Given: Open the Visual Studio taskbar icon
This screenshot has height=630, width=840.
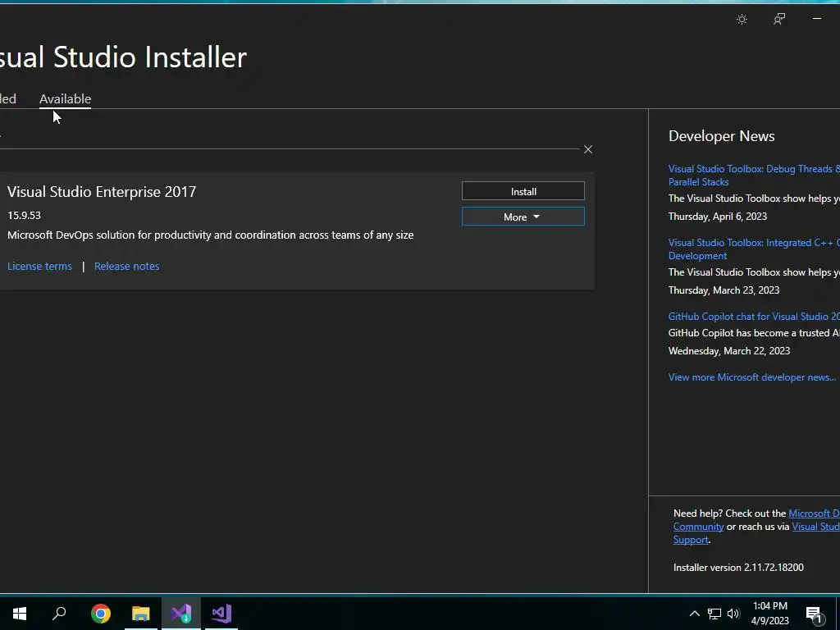Looking at the screenshot, I should [x=221, y=614].
